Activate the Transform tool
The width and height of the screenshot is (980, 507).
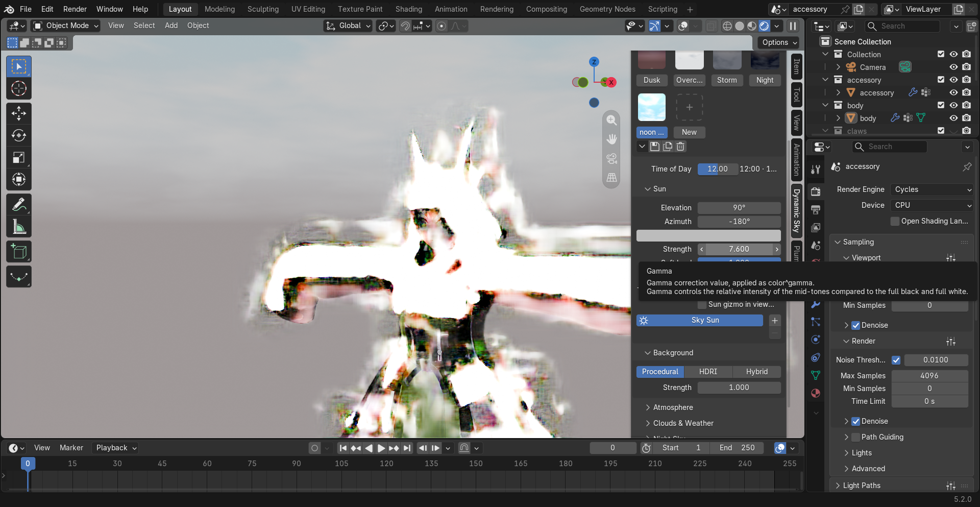click(19, 180)
